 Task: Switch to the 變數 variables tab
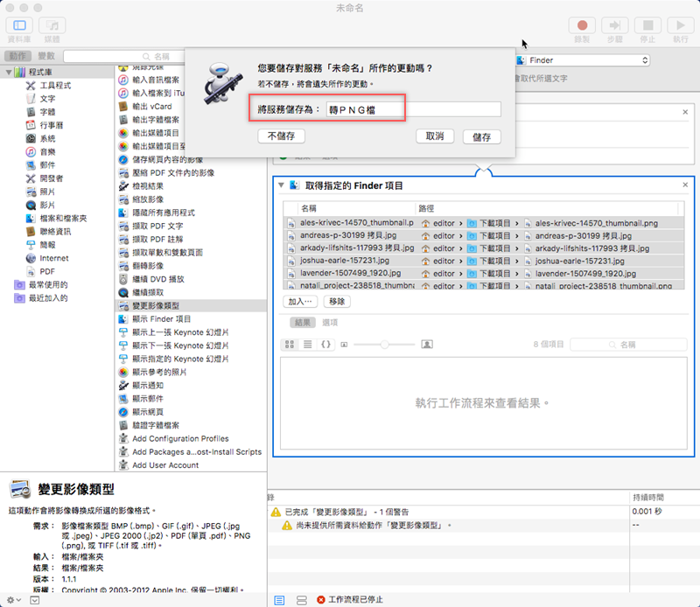[45, 56]
